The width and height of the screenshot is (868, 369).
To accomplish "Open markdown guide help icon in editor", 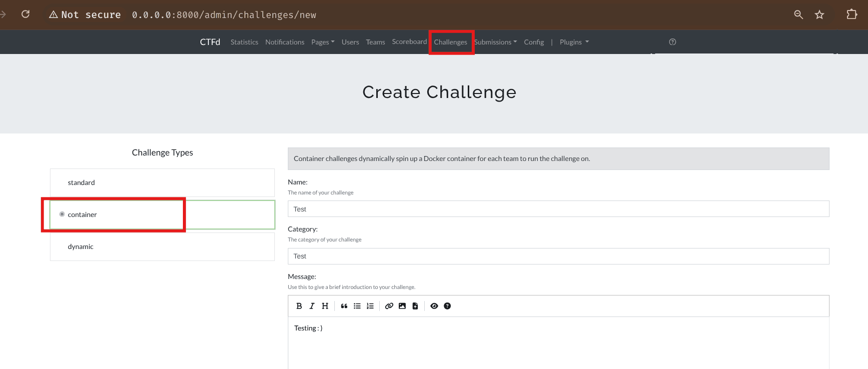I will pyautogui.click(x=447, y=306).
